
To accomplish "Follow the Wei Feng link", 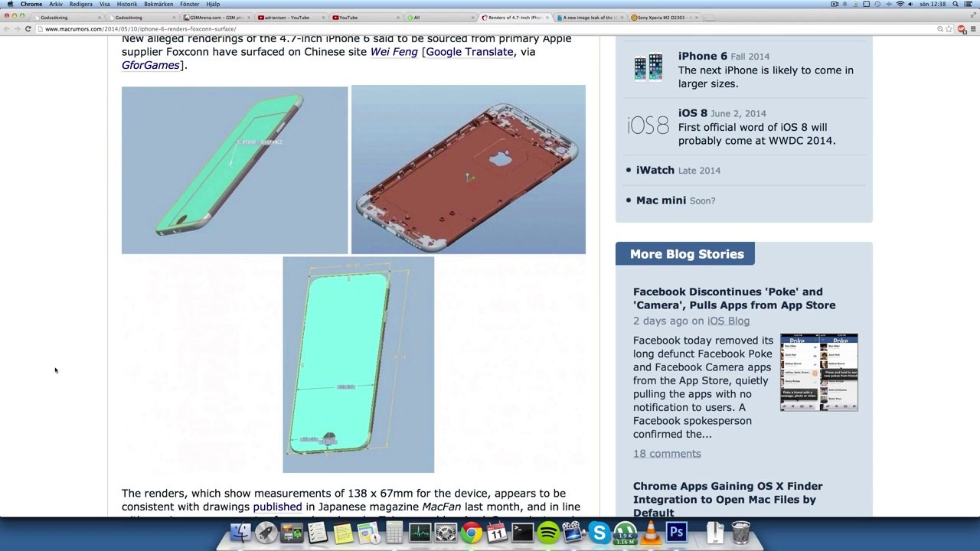I will 394,52.
